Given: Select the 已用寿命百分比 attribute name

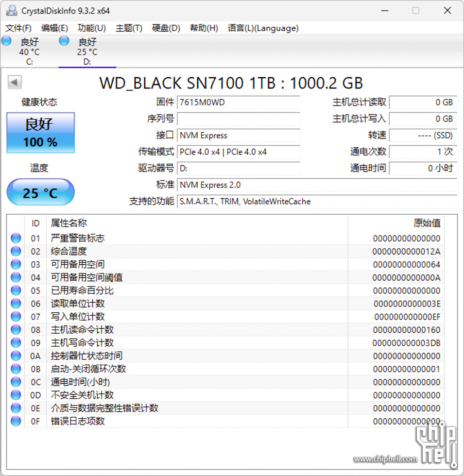Looking at the screenshot, I should [82, 290].
